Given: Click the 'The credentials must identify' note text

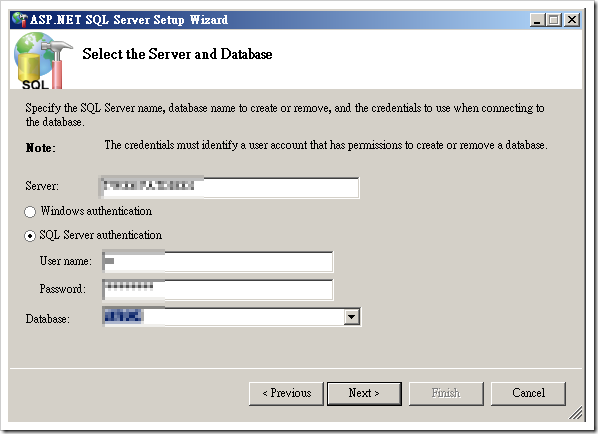Looking at the screenshot, I should pyautogui.click(x=326, y=145).
